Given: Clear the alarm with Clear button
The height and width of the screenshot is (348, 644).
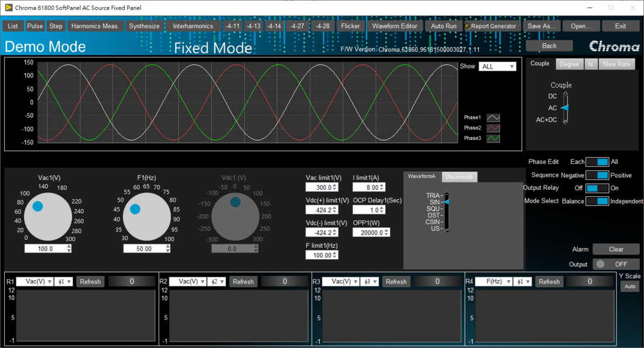Looking at the screenshot, I should [616, 250].
